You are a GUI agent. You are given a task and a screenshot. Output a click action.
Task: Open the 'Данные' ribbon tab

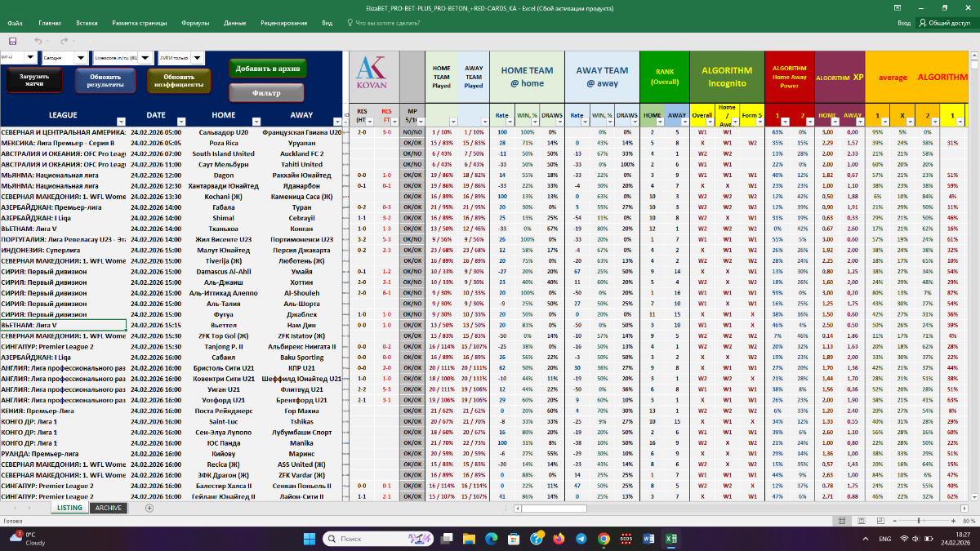tap(234, 24)
